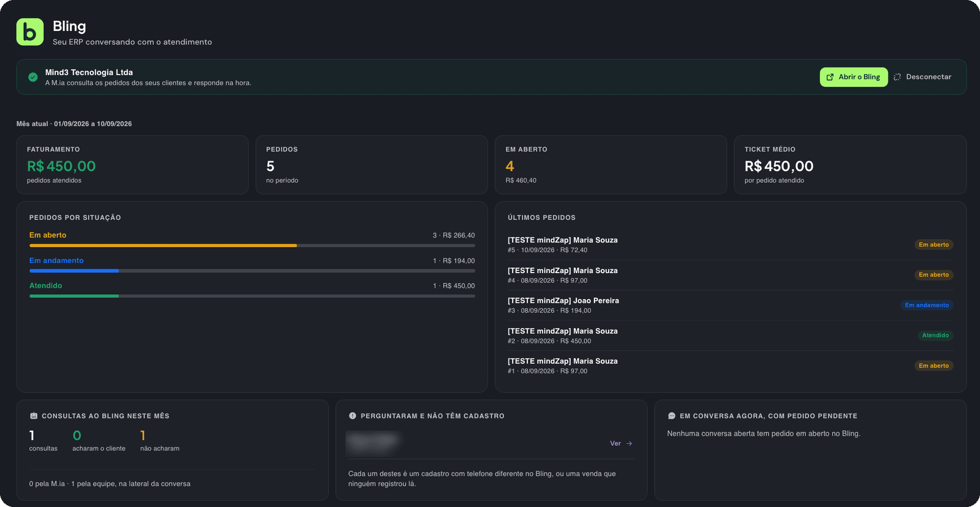Click the alert icon beside "Perguntaram e não têm cadastro"

[352, 416]
